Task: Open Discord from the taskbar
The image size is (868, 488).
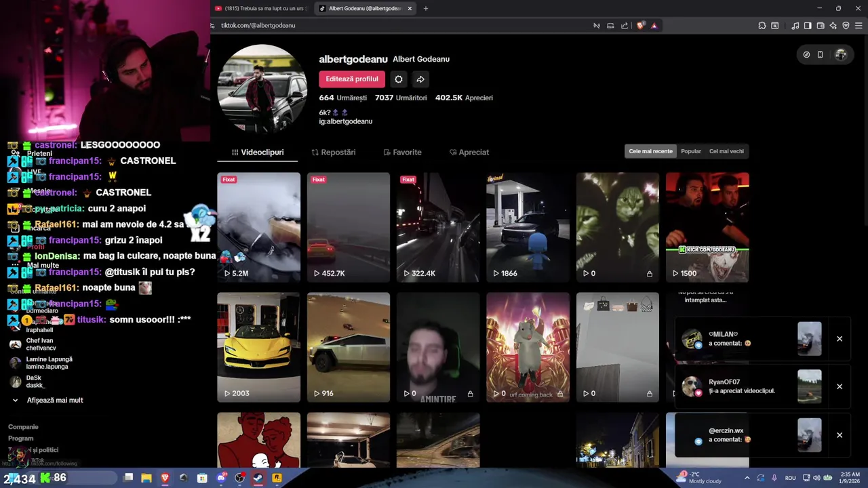Action: 221,478
